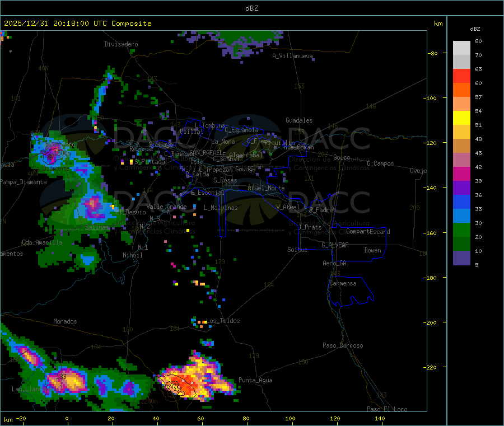This screenshot has height=426, width=504.
Task: Click the 'Goudge' place name
Action: point(245,169)
